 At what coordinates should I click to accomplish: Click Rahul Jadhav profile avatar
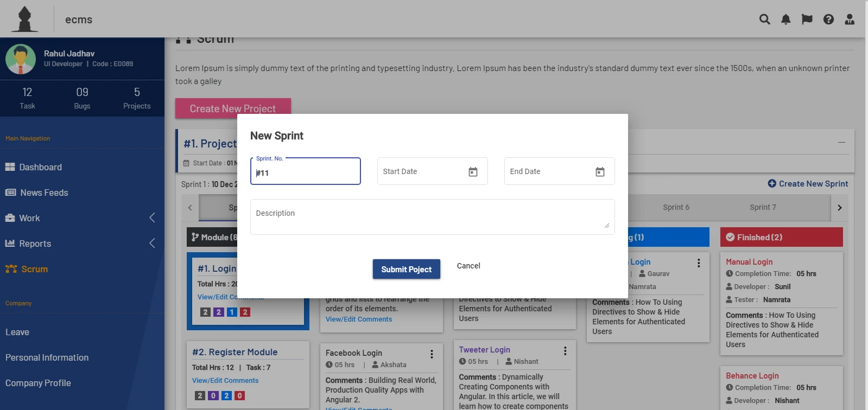(21, 59)
